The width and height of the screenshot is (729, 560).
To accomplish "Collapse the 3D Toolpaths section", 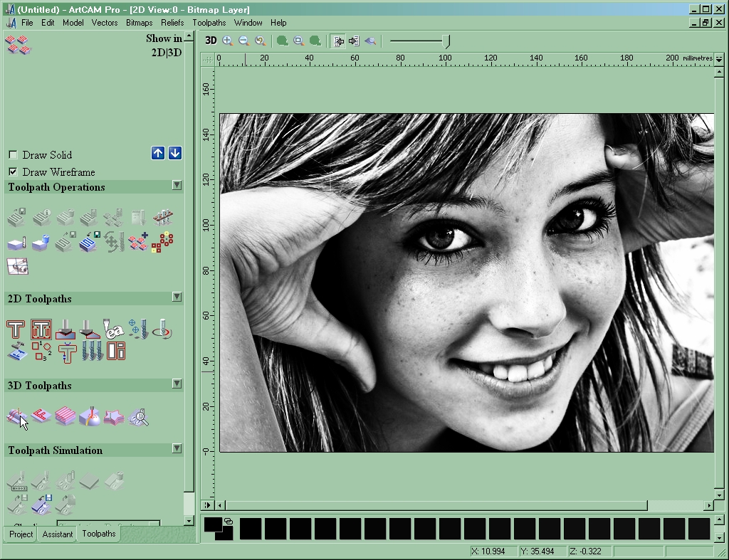I will coord(177,384).
